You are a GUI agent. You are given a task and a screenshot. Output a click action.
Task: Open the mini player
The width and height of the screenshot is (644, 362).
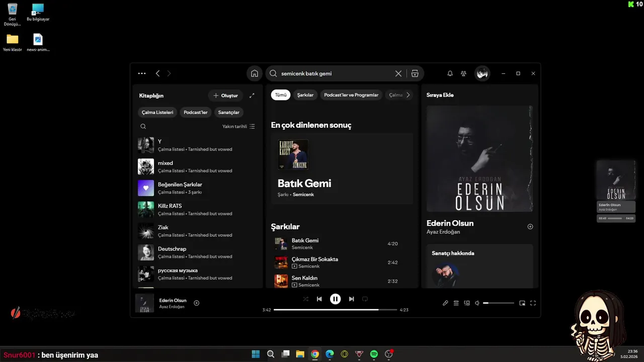click(x=522, y=303)
